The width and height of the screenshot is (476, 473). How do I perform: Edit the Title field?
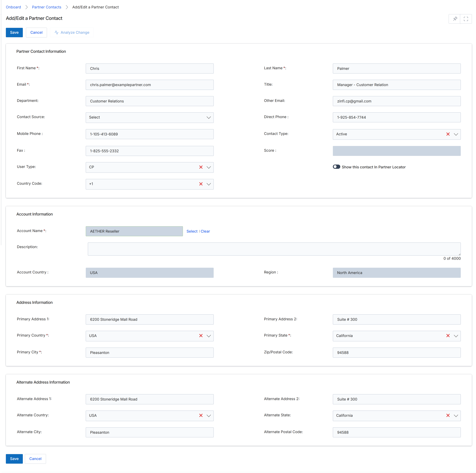point(397,85)
